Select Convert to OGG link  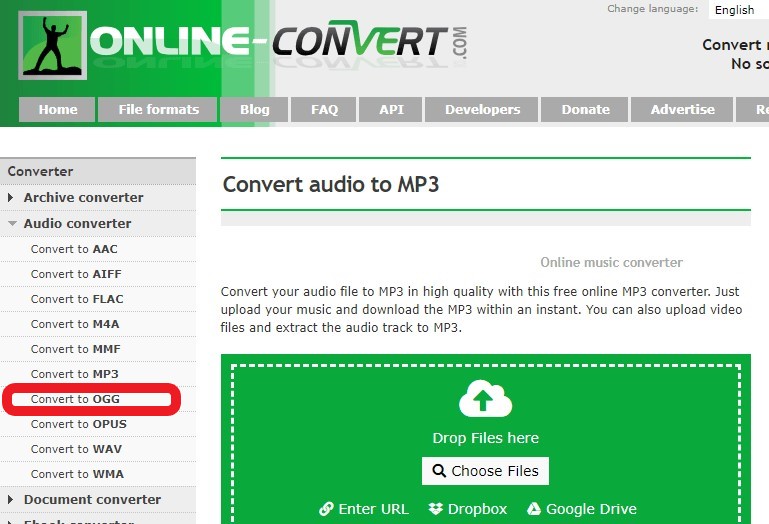click(78, 399)
